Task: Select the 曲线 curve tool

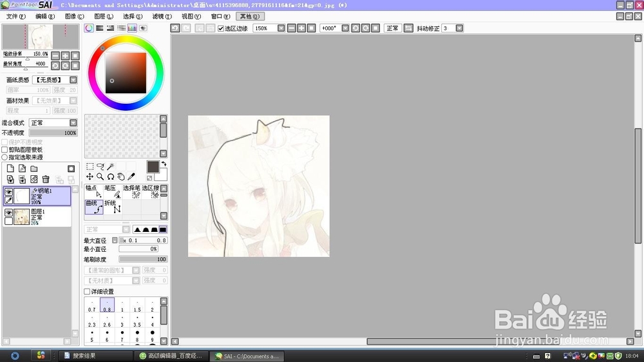Action: point(93,207)
